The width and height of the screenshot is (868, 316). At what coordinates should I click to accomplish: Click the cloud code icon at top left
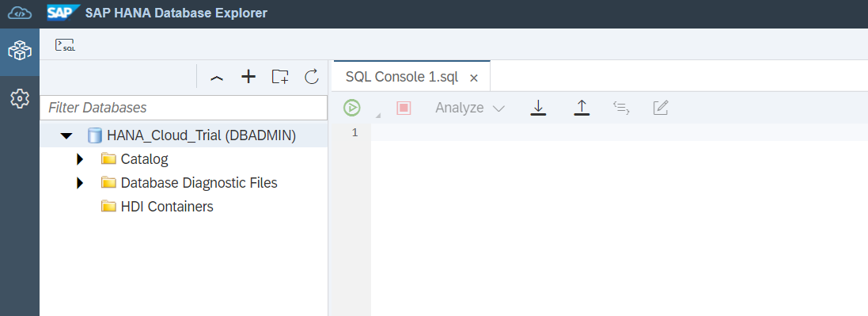[x=19, y=12]
